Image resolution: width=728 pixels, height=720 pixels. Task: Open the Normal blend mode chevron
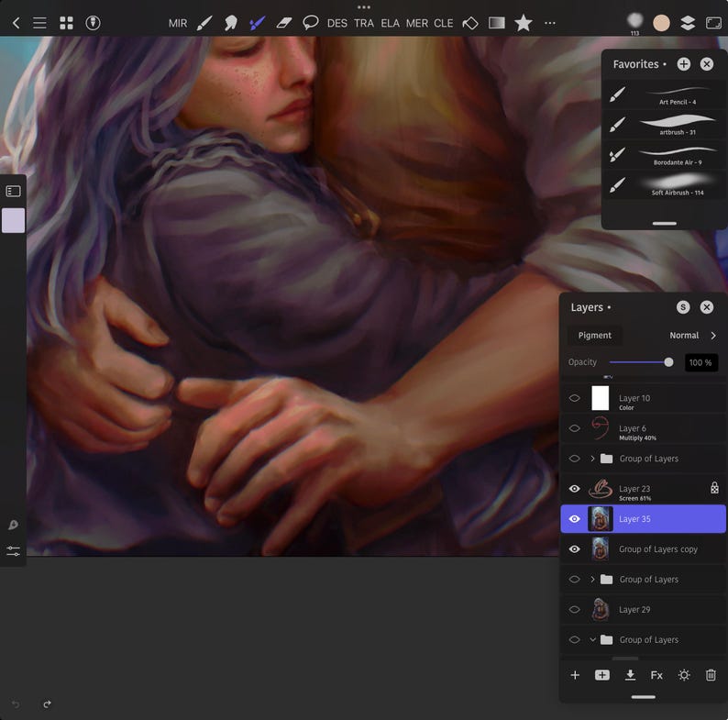tap(713, 336)
